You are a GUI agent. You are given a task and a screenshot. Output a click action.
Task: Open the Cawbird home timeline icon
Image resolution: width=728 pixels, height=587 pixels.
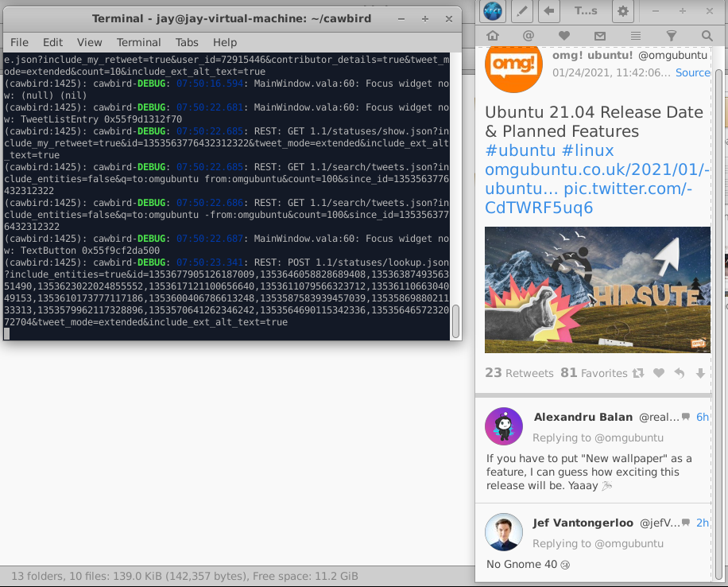point(493,36)
